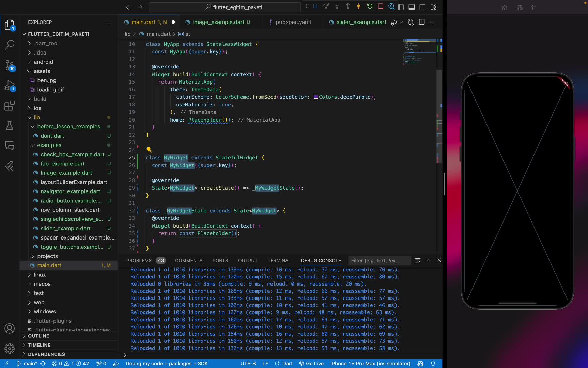
Task: Click Go Live in status bar
Action: (311, 364)
